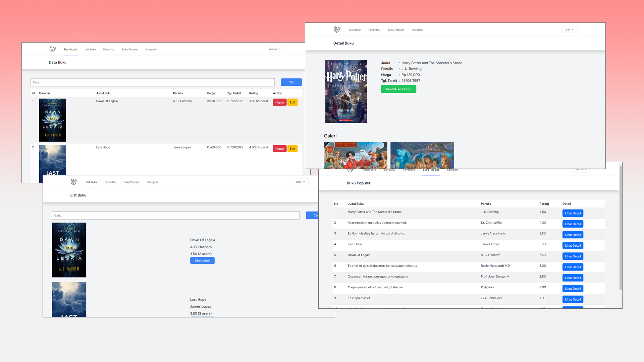Click the first gallery image with owl
This screenshot has height=362, width=644.
[355, 155]
